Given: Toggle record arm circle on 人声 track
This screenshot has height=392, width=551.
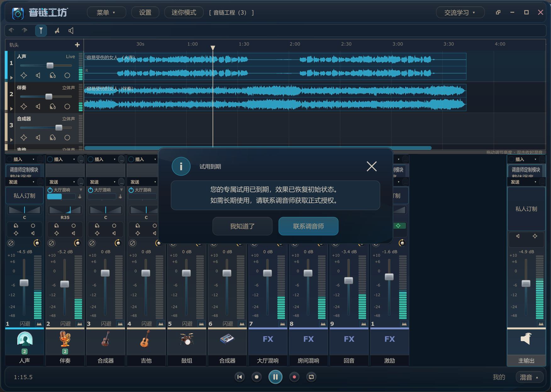Looking at the screenshot, I should [x=67, y=75].
